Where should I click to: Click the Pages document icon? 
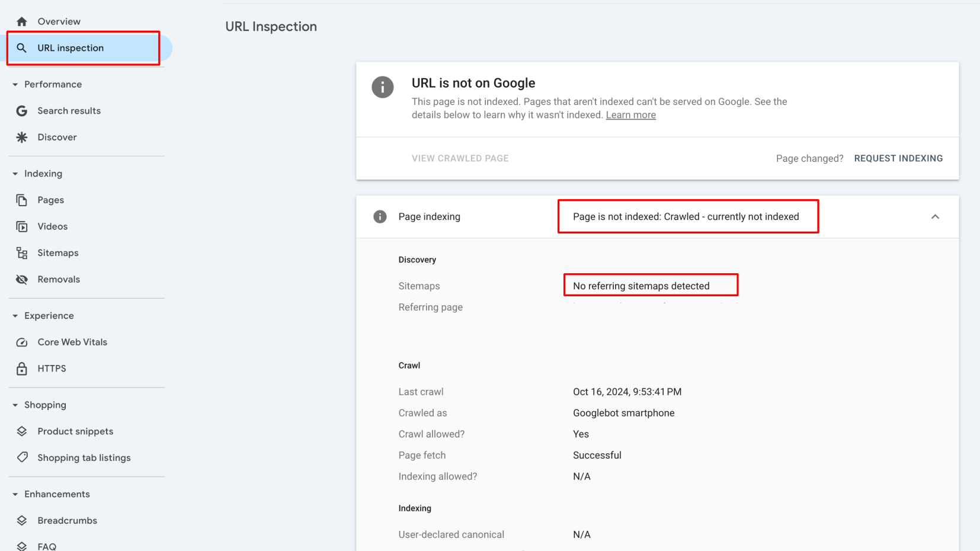(22, 200)
